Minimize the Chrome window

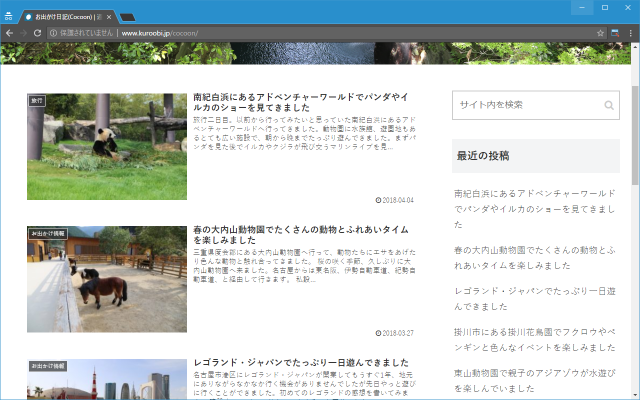[582, 7]
